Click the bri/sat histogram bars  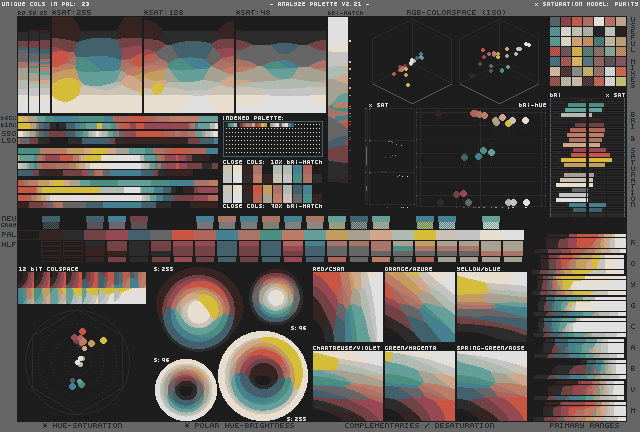point(587,155)
